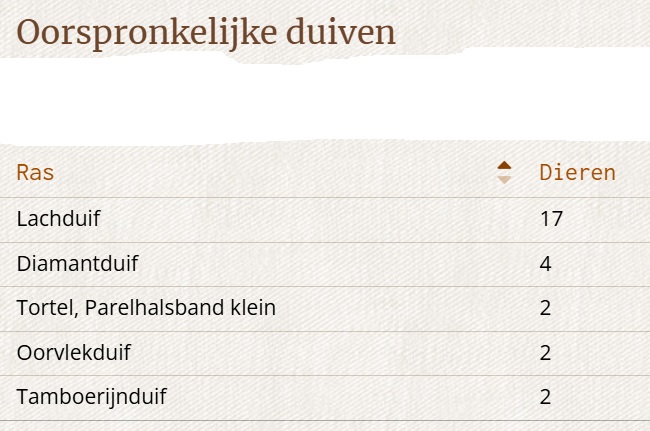Click the Ras column header label
Screen dimensions: 650x431
pyautogui.click(x=35, y=172)
